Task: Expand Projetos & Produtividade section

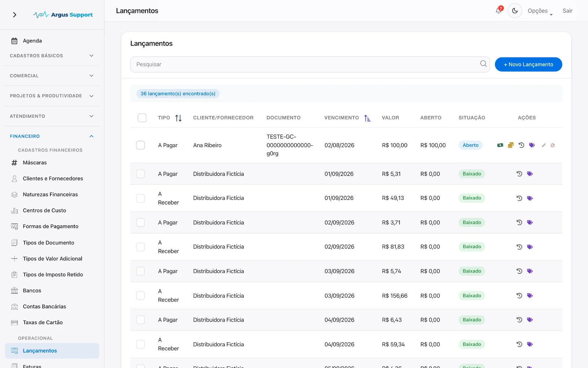Action: click(52, 96)
